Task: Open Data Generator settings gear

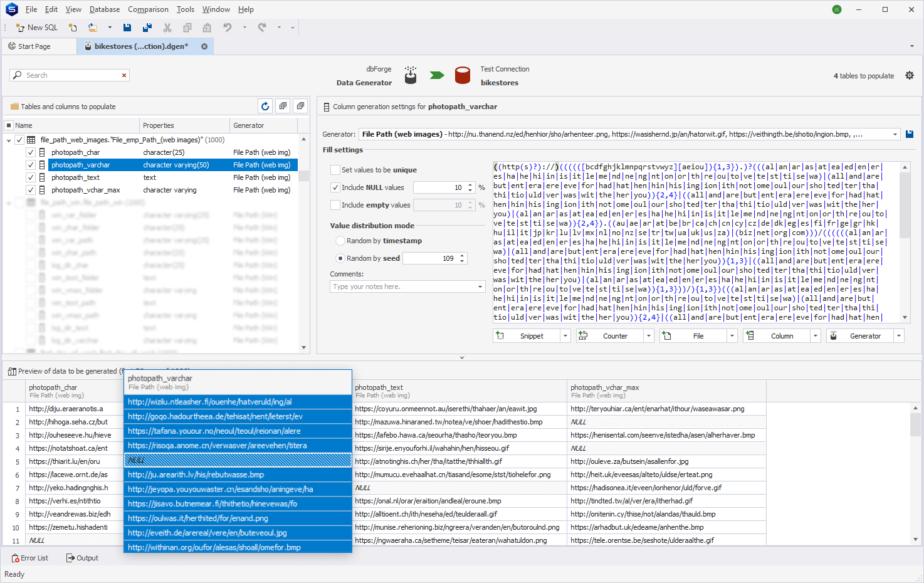Action: pyautogui.click(x=910, y=75)
